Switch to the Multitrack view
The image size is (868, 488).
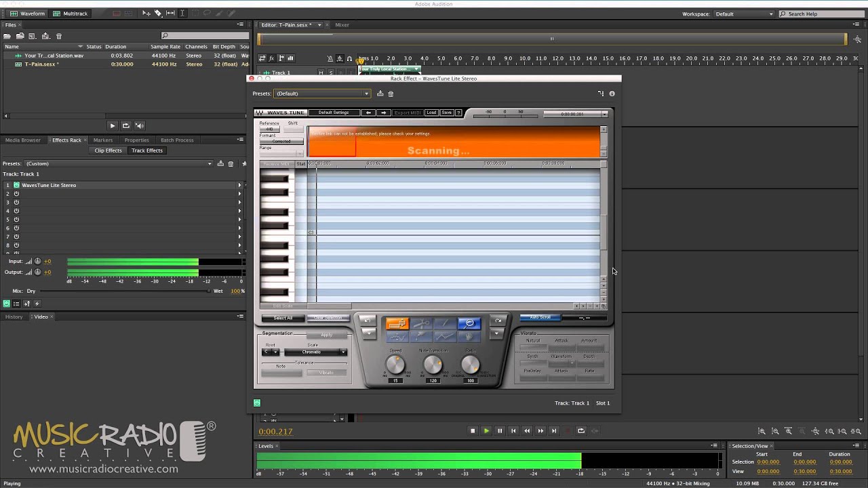coord(70,14)
